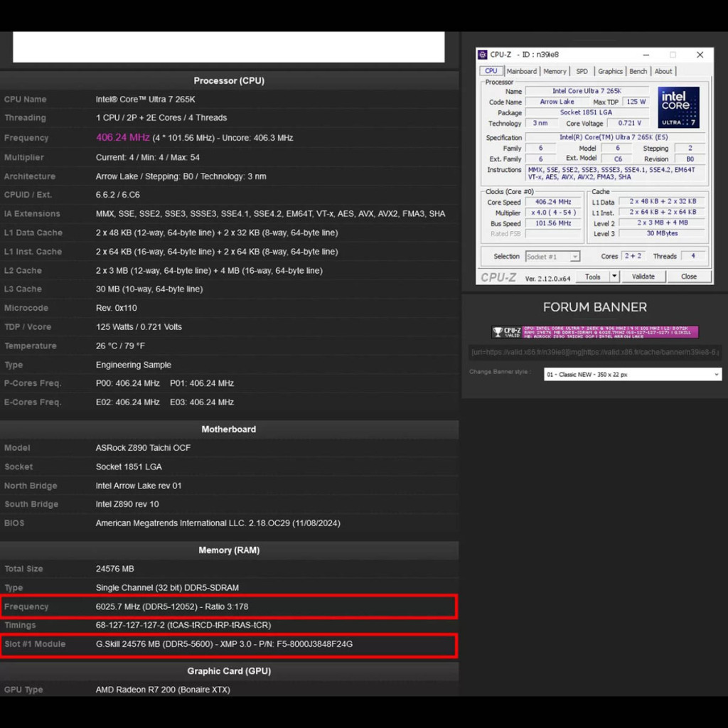Click the IA Extensions value list

(x=270, y=213)
